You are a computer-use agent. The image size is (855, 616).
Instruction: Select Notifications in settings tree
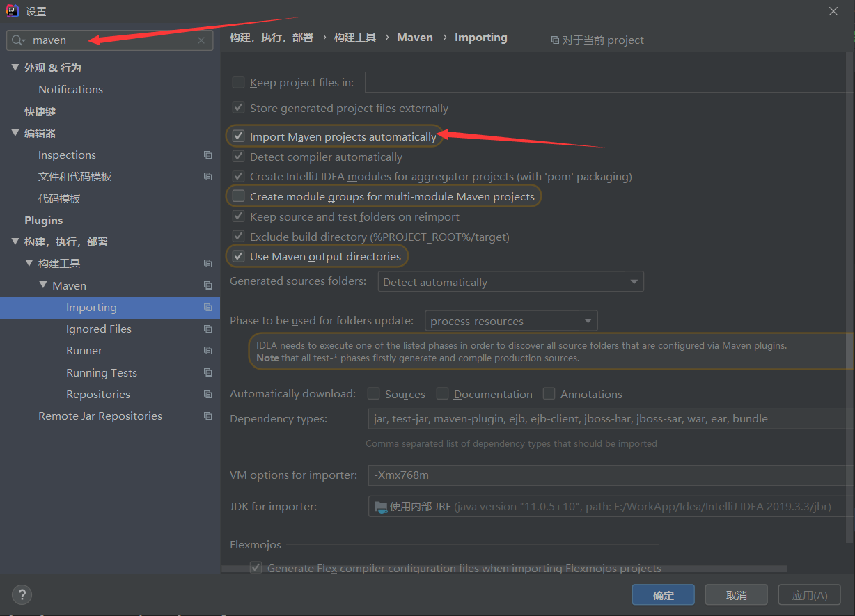[x=70, y=89]
